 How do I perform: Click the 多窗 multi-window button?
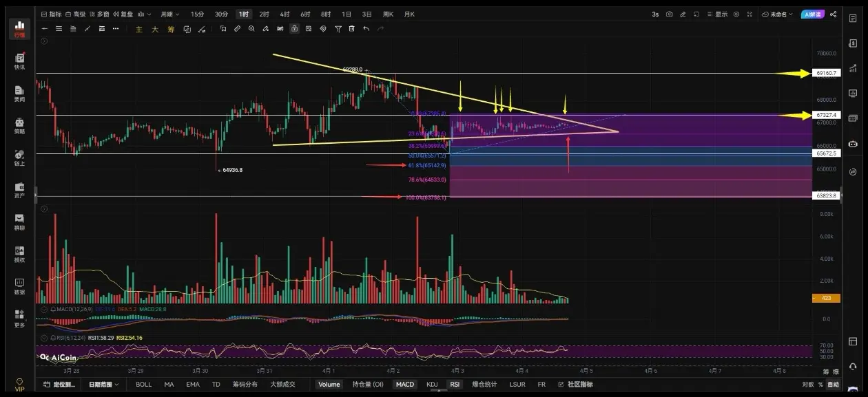click(99, 14)
